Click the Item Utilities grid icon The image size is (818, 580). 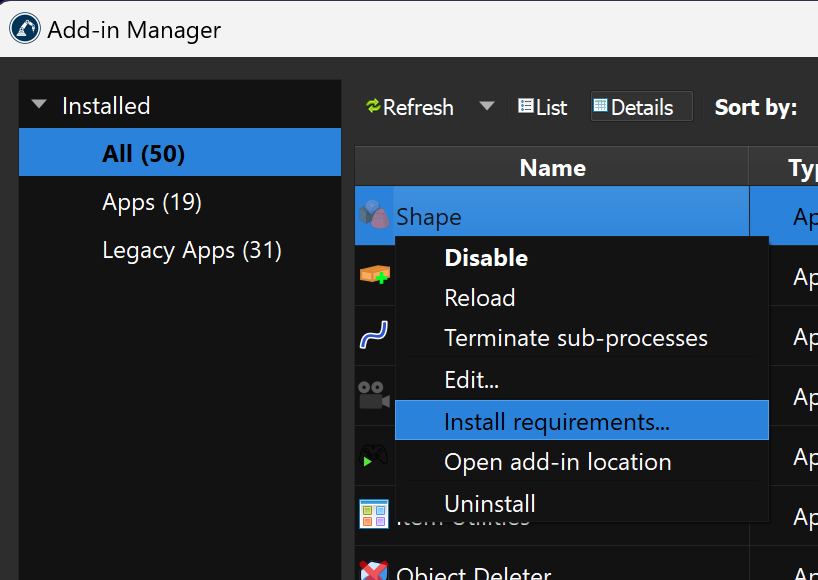(x=374, y=514)
